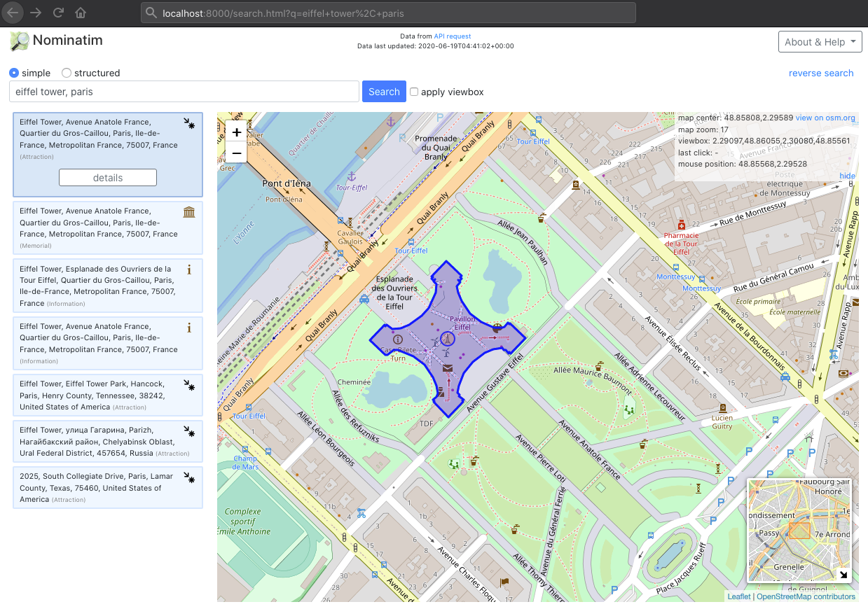Click the Allée Jean Paulhan map label
This screenshot has width=868, height=609.
(522, 242)
